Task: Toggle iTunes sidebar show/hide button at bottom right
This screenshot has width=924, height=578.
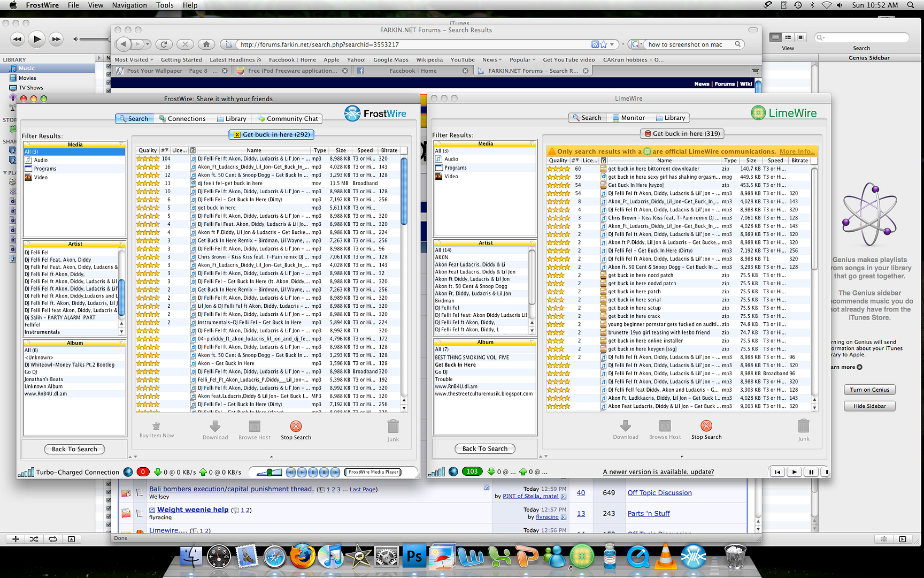Action: point(903,539)
